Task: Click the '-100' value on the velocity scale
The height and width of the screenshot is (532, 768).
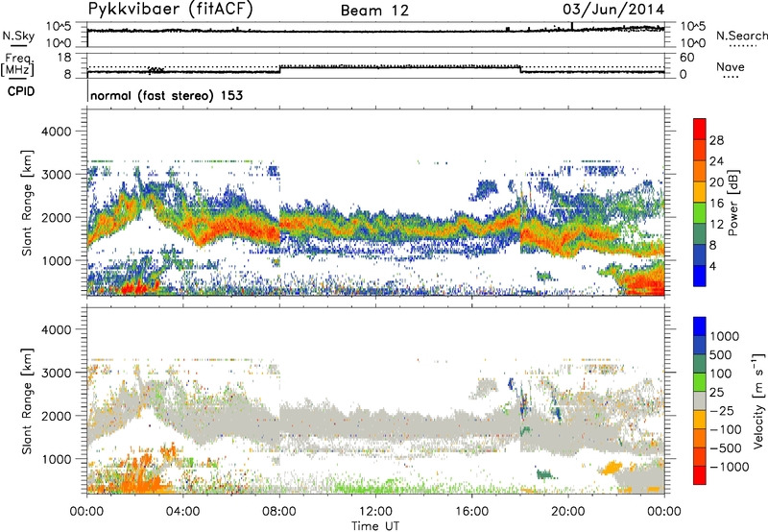Action: pyautogui.click(x=725, y=429)
